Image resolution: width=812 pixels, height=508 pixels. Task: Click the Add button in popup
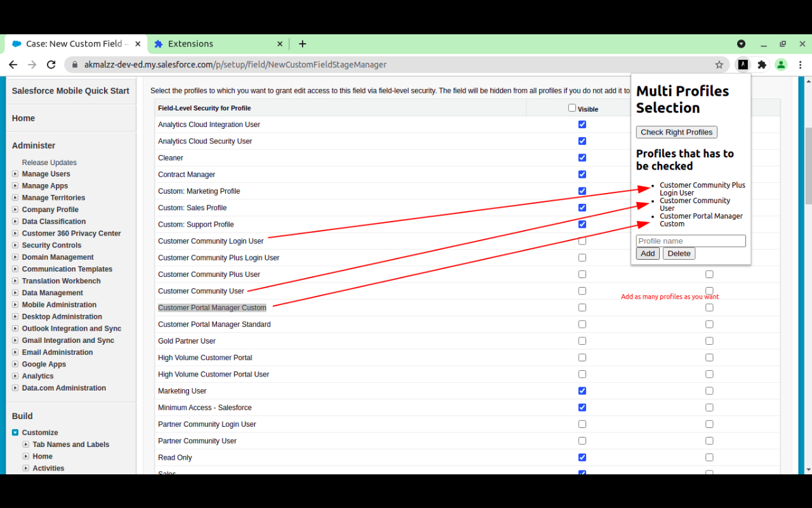[x=648, y=253]
